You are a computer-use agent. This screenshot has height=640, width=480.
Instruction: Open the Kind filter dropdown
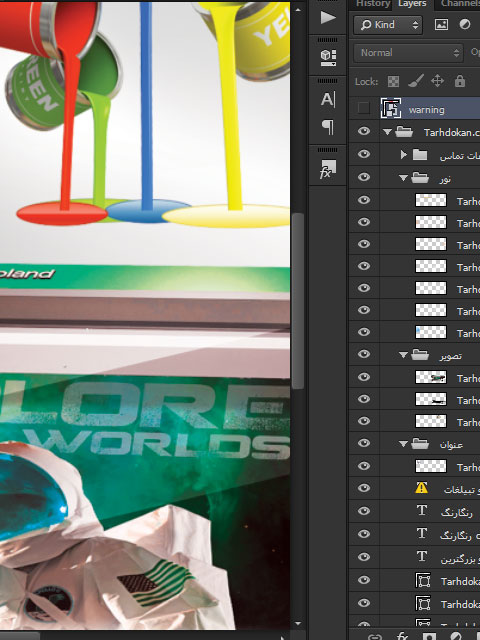click(388, 25)
